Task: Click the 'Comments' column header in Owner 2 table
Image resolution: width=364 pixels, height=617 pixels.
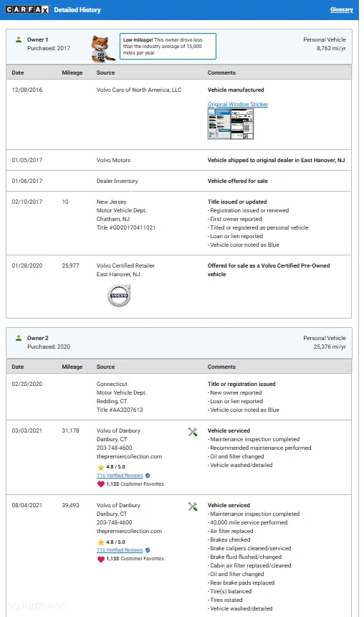Action: pyautogui.click(x=221, y=367)
